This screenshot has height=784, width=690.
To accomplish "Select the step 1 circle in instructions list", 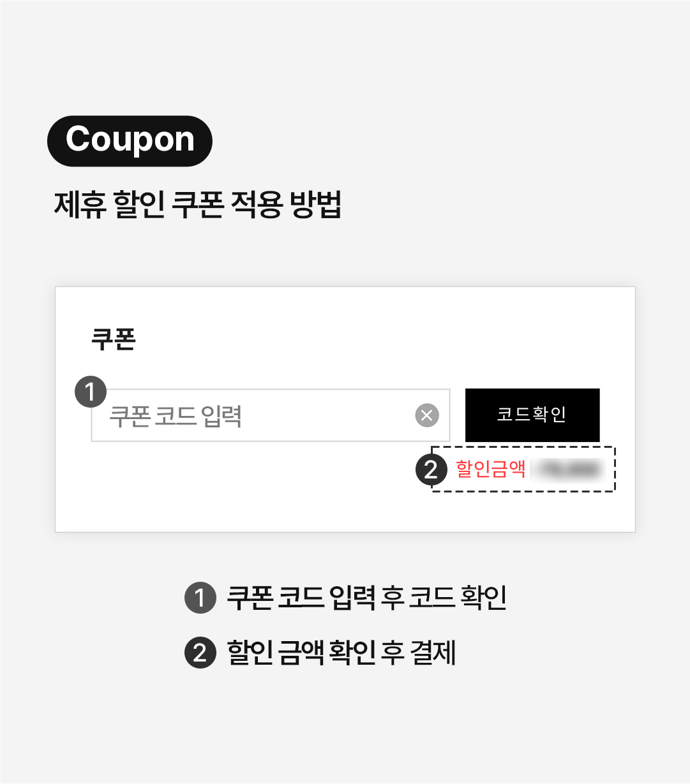I will pos(200,598).
